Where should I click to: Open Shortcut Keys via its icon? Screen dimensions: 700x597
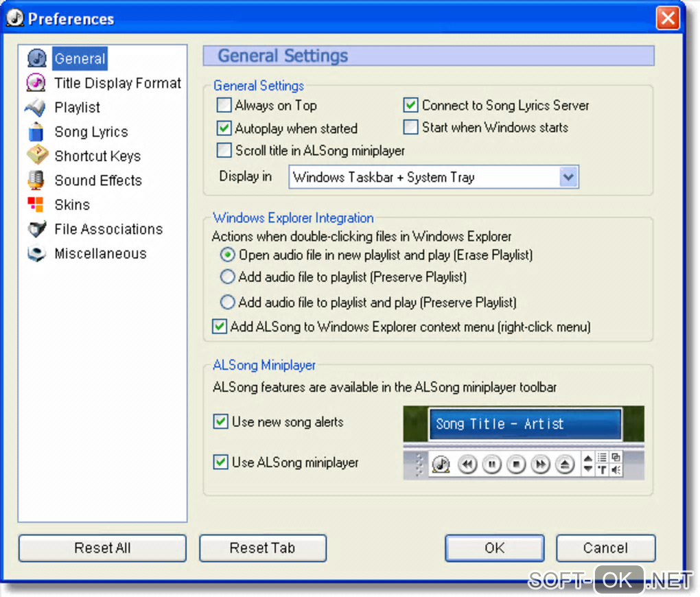[x=38, y=155]
